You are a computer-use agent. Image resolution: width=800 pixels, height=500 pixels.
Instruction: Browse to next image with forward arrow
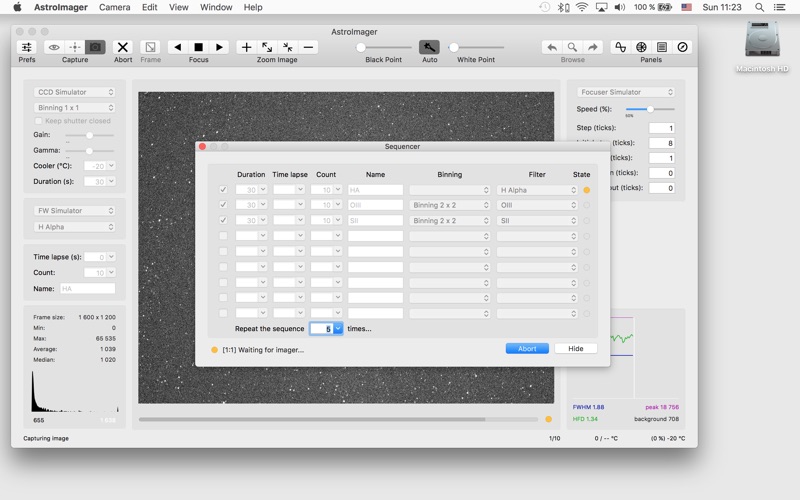coord(593,47)
